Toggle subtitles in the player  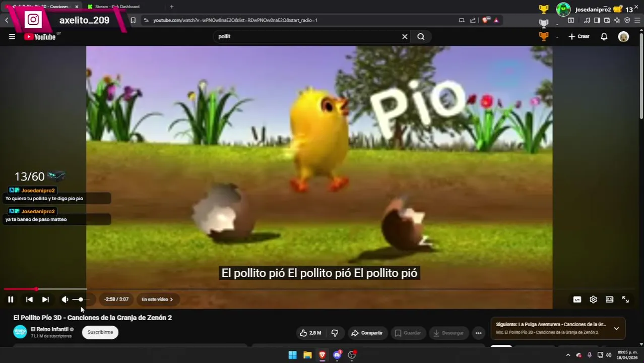577,299
